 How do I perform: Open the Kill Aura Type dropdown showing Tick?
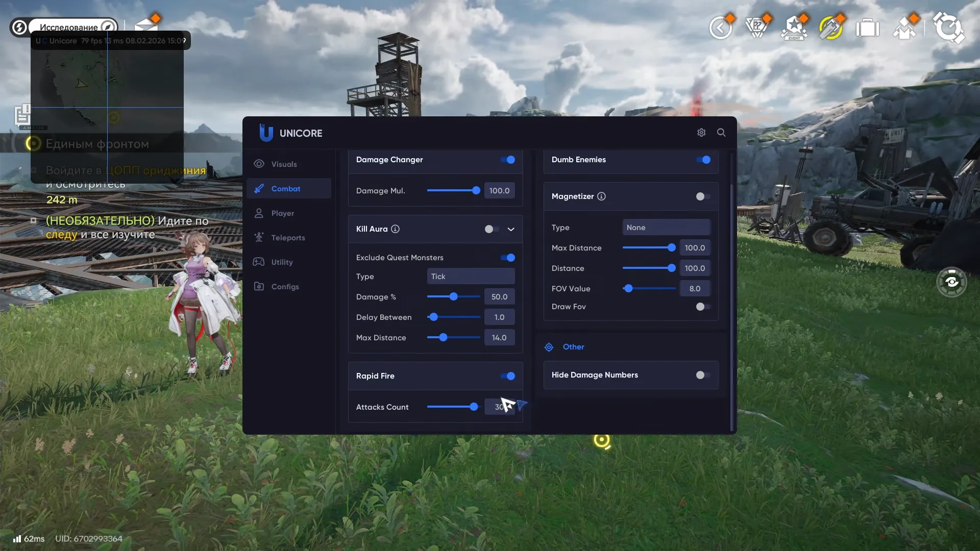click(470, 276)
